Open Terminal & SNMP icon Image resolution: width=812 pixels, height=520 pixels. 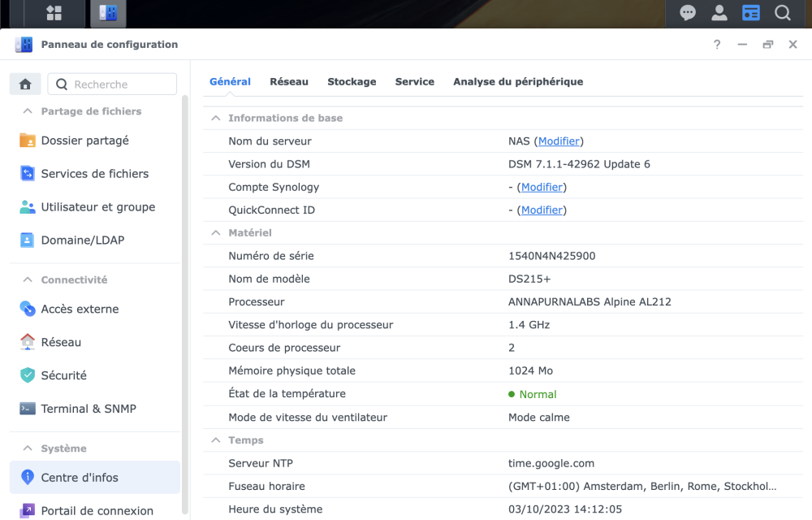28,409
